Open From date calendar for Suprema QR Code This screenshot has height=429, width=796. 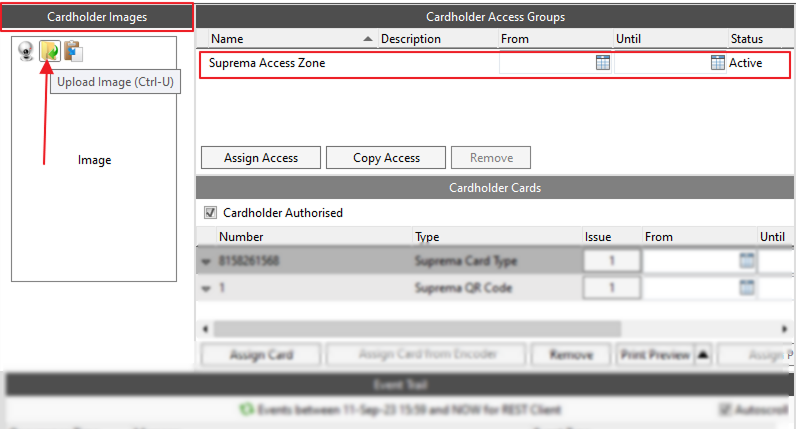[x=746, y=288]
